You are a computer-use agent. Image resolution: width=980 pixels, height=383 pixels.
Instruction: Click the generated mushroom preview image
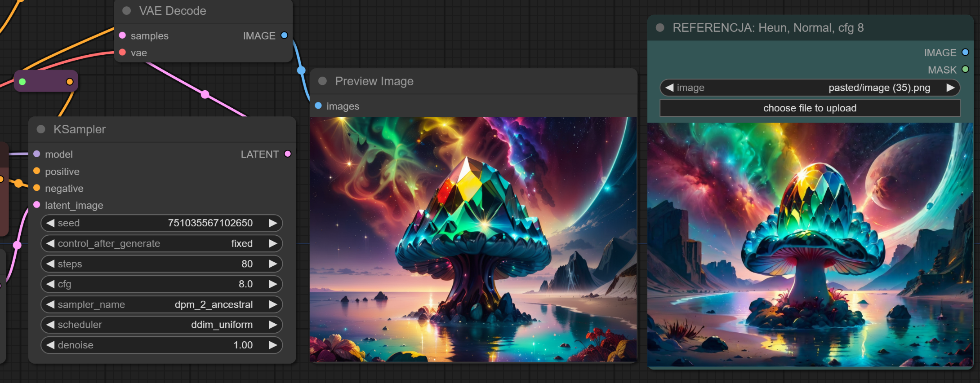click(473, 239)
